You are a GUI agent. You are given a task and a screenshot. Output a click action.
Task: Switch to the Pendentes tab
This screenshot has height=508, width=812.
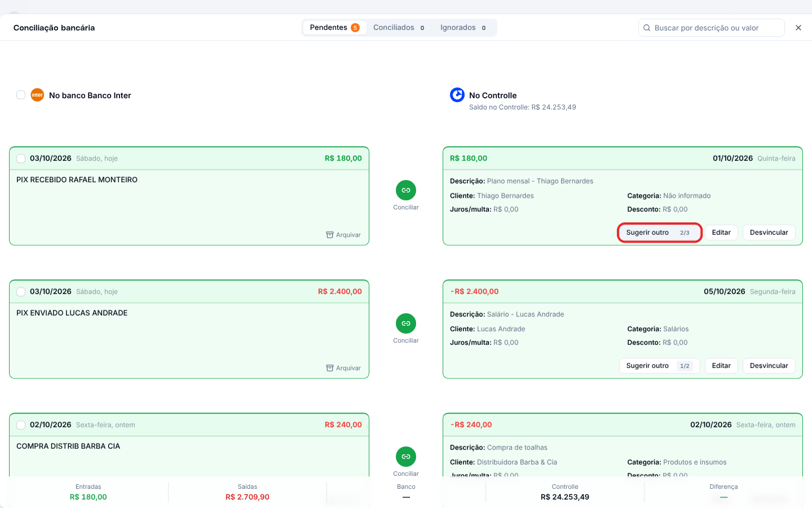334,28
